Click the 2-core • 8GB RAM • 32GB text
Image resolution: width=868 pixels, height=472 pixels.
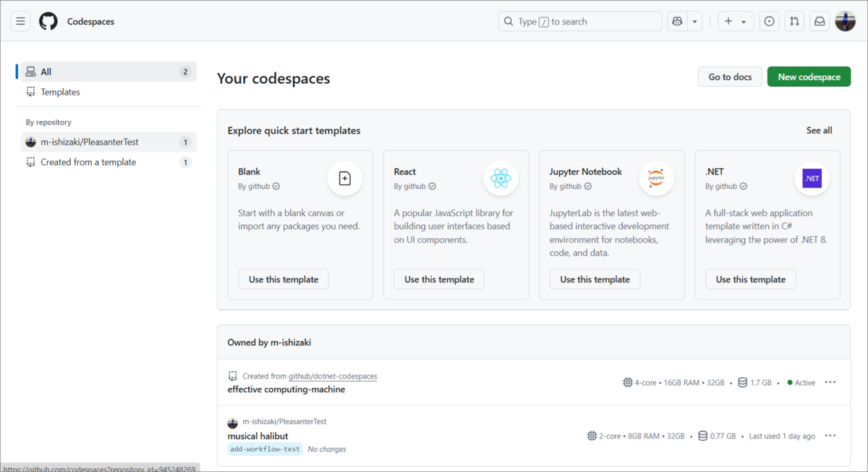pos(642,436)
